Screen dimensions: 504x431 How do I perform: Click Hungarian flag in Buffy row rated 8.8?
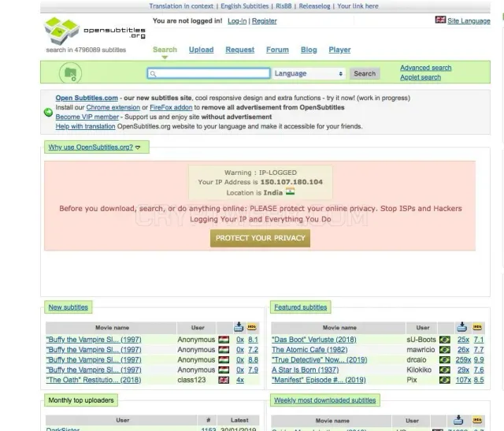point(224,359)
